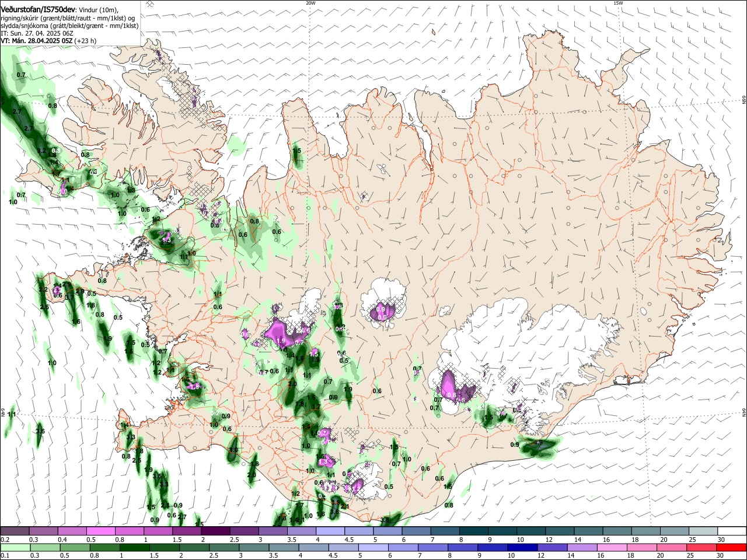Click the '15W' longitude label
Image resolution: width=747 pixels, height=560 pixels.
point(618,3)
